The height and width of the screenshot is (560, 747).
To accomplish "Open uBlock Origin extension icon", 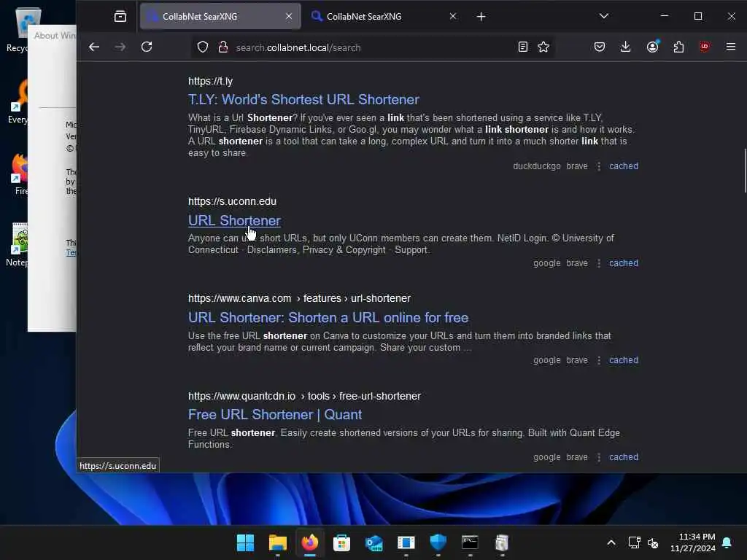I will coord(705,47).
